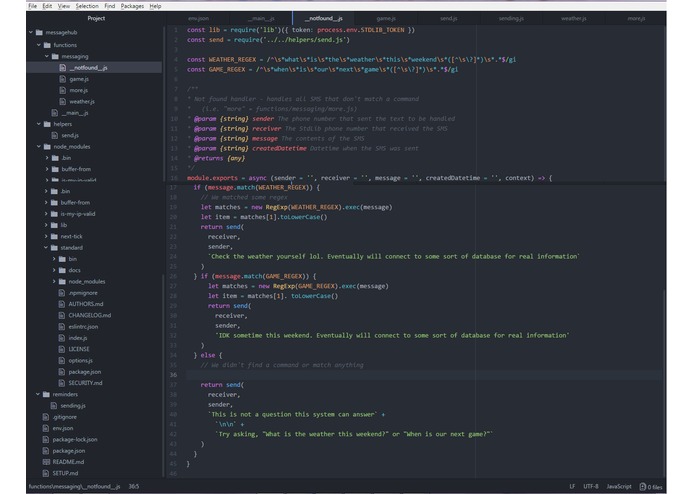
Task: Switch to the weather.js editor tab
Action: 574,19
